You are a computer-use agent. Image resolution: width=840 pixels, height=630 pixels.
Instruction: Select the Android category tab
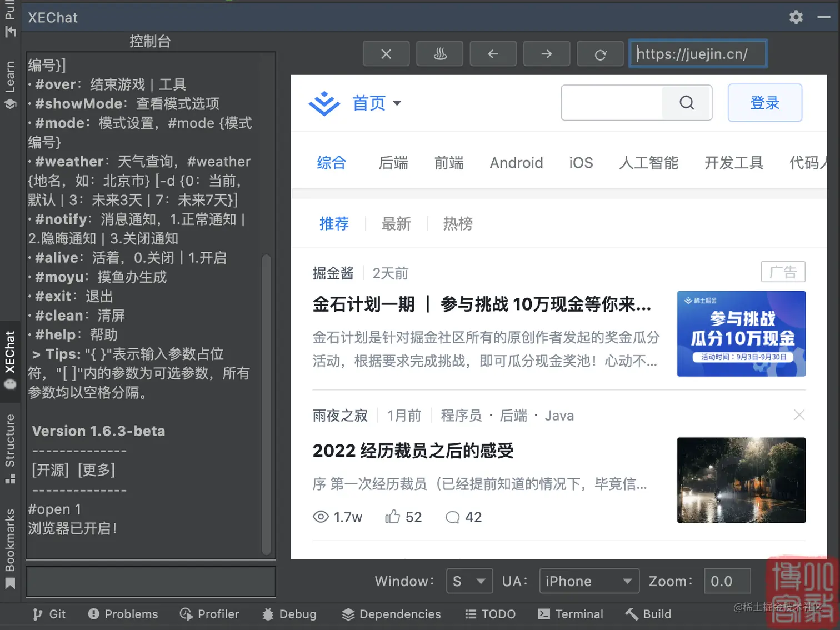coord(516,163)
